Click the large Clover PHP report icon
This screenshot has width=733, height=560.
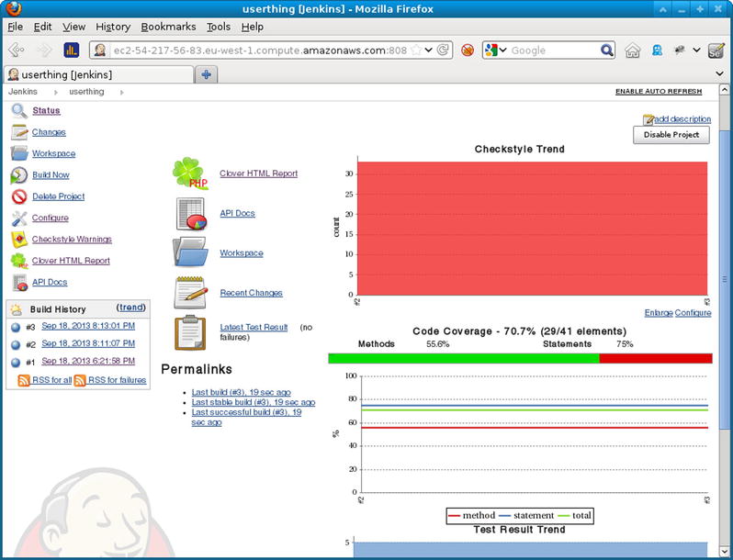point(190,174)
